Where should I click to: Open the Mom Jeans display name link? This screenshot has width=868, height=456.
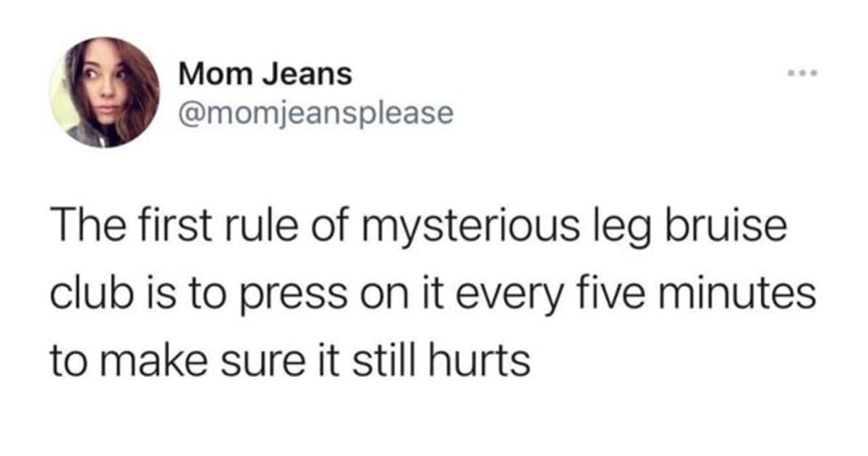265,73
